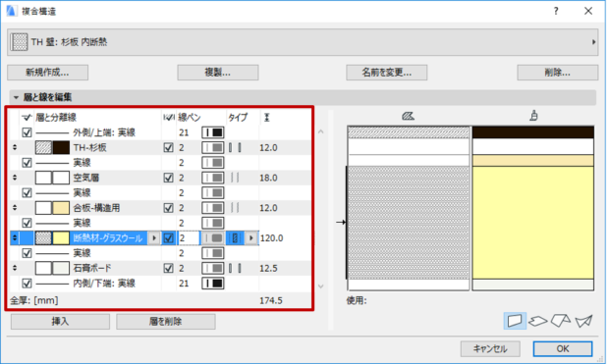The width and height of the screenshot is (609, 364).
Task: Click the 12.5 thickness of 石膏ボード
Action: [x=268, y=268]
